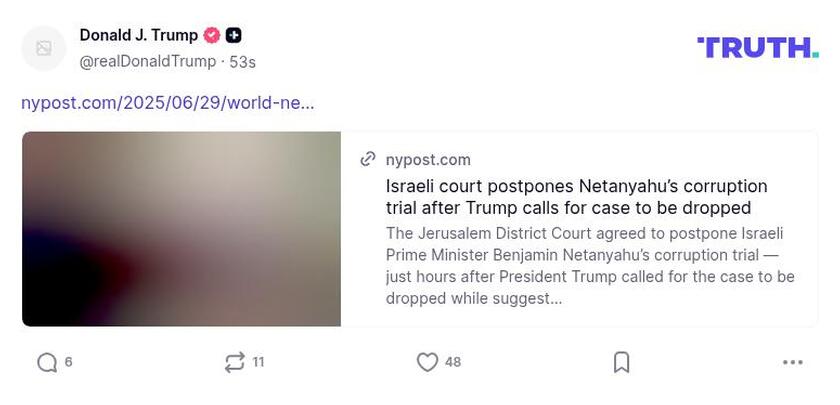
Task: Click the black plus badge icon
Action: pyautogui.click(x=233, y=35)
